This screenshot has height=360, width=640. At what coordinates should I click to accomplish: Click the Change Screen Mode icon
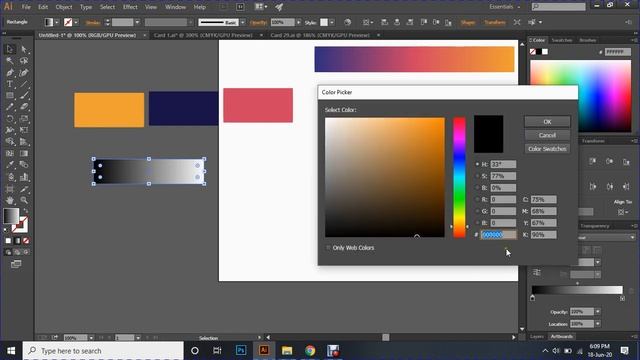pyautogui.click(x=16, y=264)
